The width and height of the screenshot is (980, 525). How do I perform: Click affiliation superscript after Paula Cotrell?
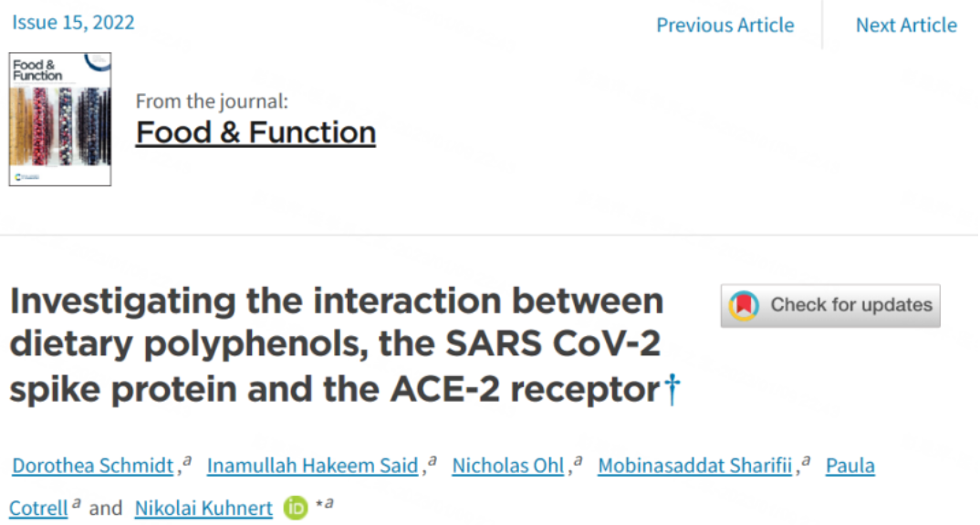(77, 503)
